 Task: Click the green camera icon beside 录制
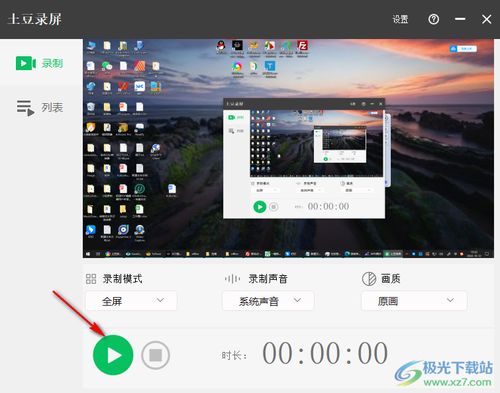click(x=26, y=63)
